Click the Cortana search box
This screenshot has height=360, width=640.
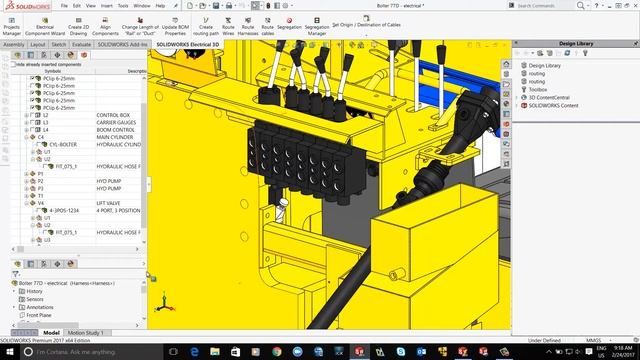(92, 351)
